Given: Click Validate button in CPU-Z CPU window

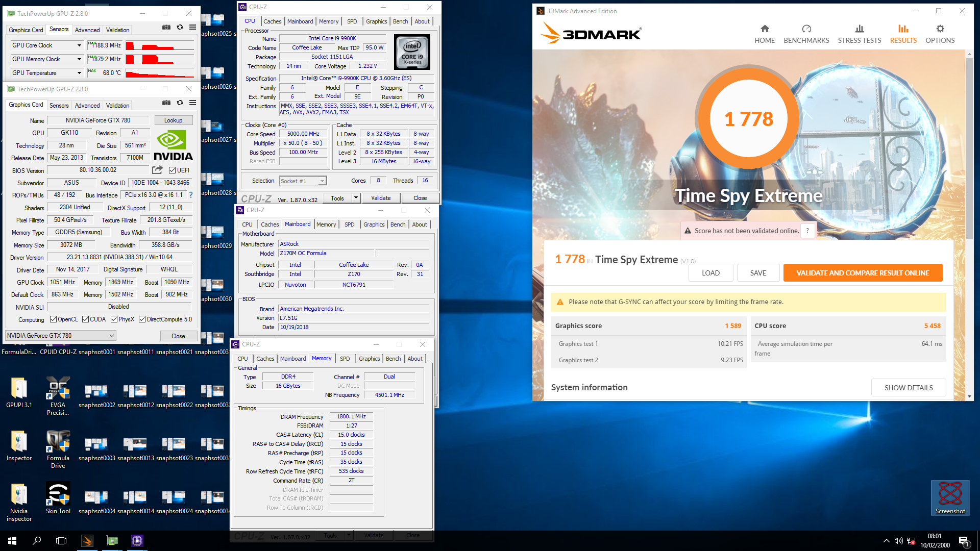Looking at the screenshot, I should click(x=381, y=198).
